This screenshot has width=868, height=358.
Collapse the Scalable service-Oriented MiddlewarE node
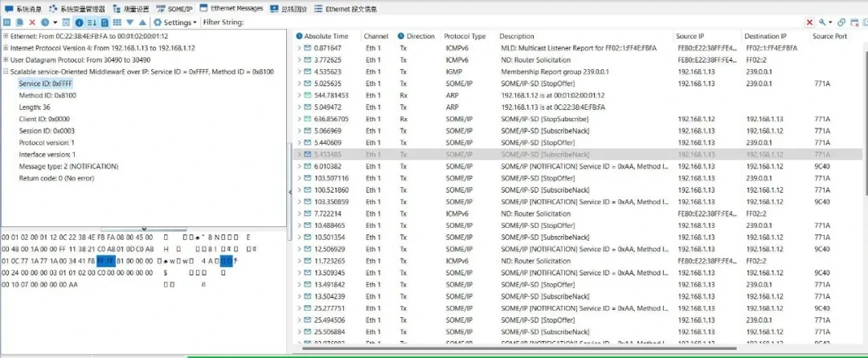click(6, 71)
